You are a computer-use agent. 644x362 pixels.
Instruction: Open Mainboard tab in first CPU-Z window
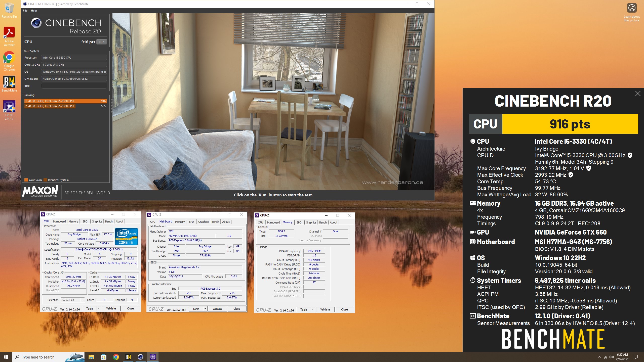59,221
